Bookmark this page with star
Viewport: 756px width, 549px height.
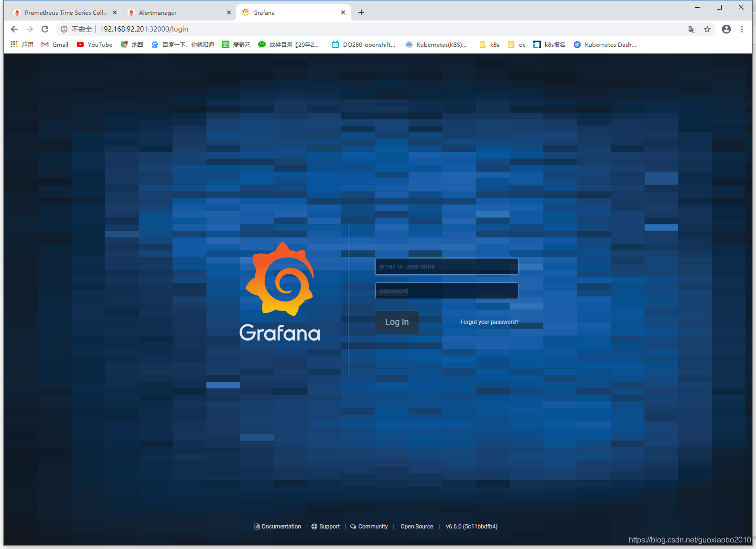point(707,29)
